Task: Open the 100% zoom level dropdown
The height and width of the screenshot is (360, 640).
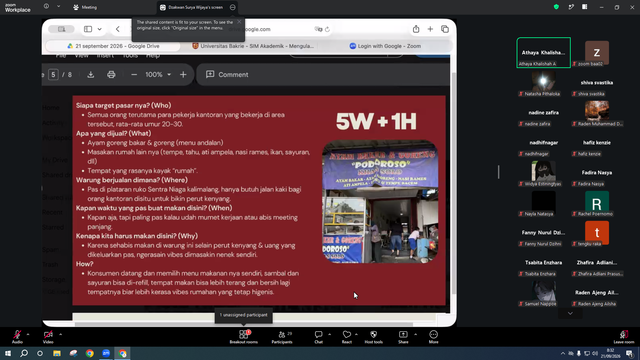Action: [x=158, y=75]
